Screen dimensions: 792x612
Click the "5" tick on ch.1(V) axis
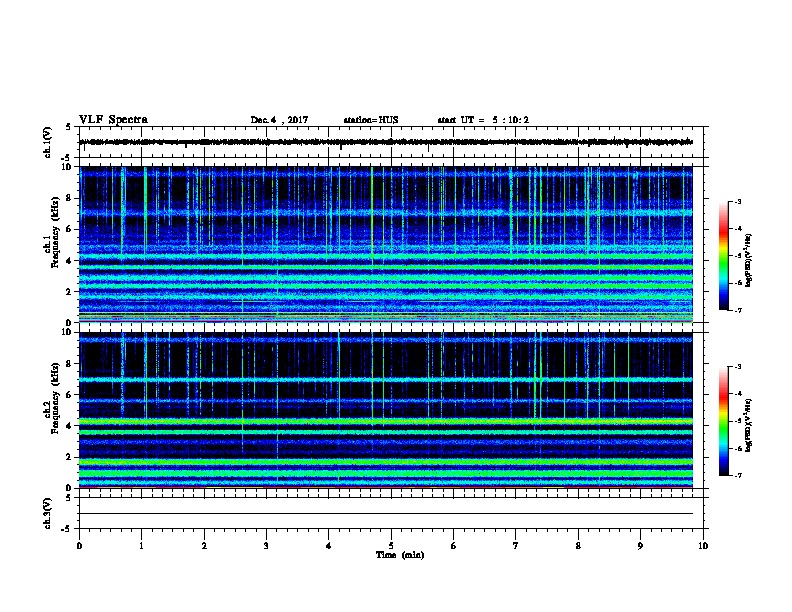(69, 127)
